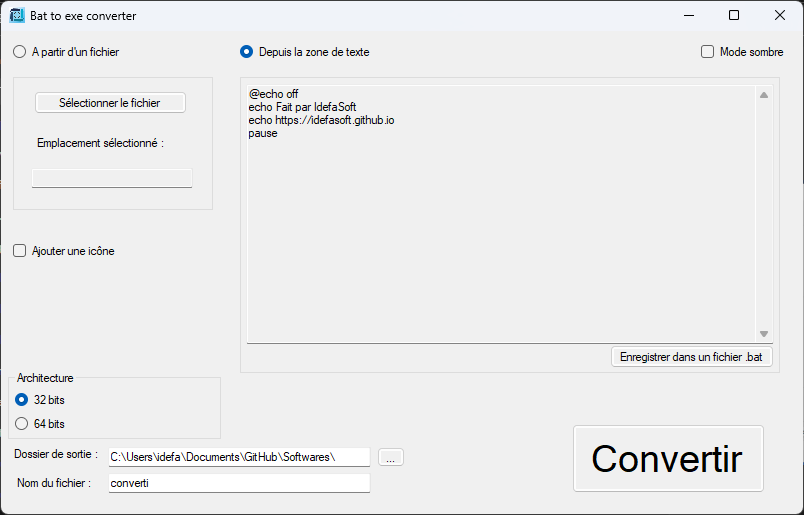Click the 'pause' line in the script
The height and width of the screenshot is (515, 804).
(x=263, y=133)
